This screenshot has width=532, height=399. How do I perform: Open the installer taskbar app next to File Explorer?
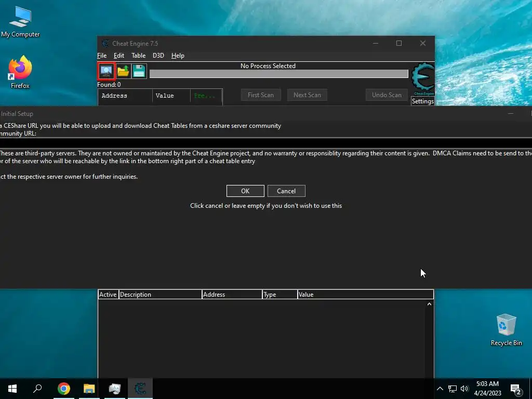[115, 389]
